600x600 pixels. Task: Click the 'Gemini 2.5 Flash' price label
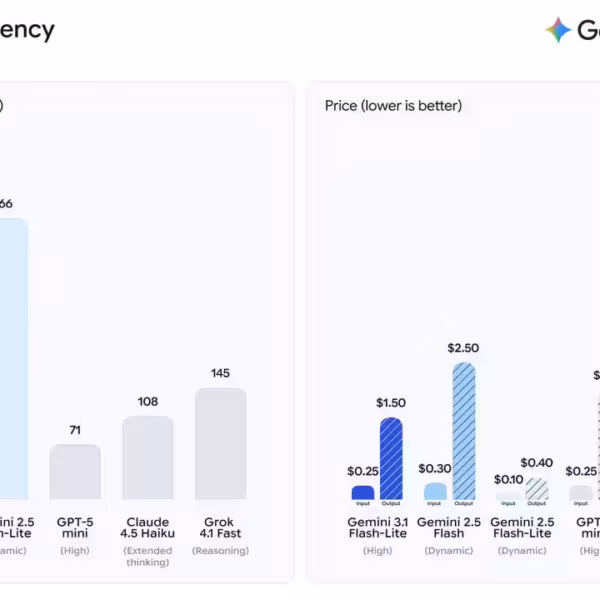tap(449, 528)
